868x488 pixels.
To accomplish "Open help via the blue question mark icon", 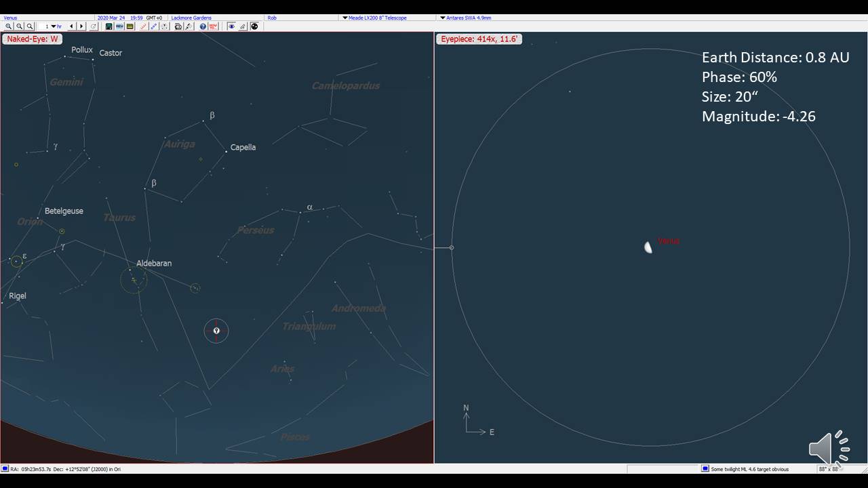I will pyautogui.click(x=203, y=26).
